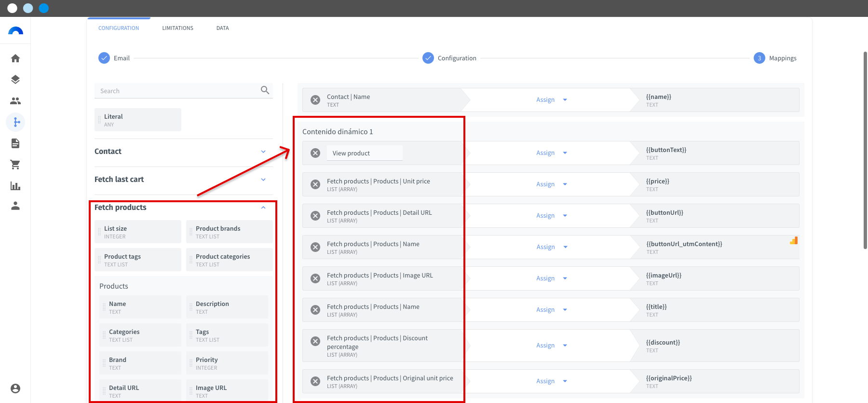Collapse the Fetch products section

coord(263,208)
